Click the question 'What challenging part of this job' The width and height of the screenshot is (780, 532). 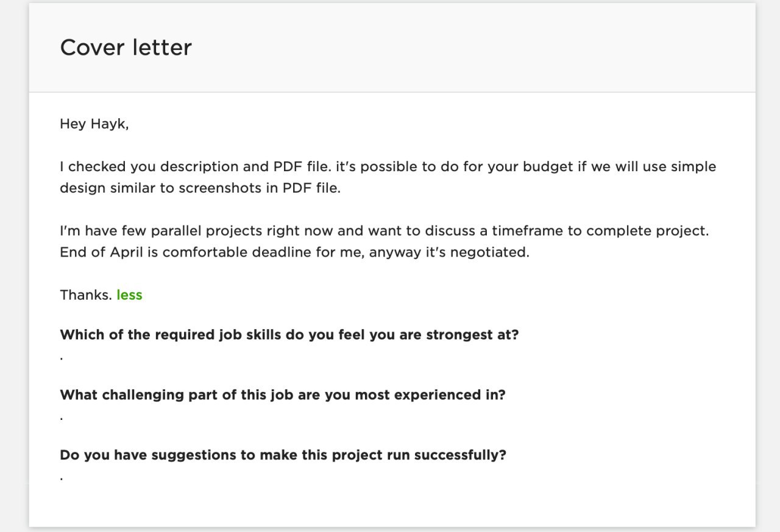pyautogui.click(x=283, y=395)
